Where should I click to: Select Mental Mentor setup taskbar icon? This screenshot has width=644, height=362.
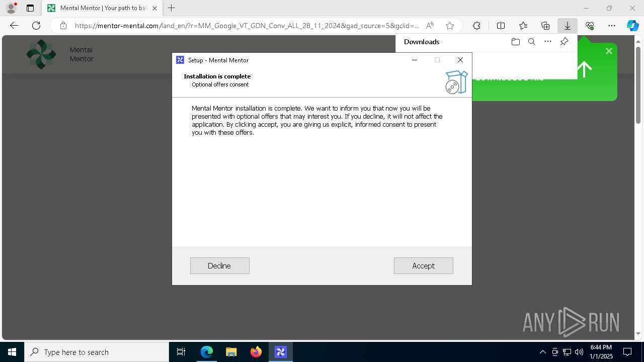pyautogui.click(x=281, y=352)
